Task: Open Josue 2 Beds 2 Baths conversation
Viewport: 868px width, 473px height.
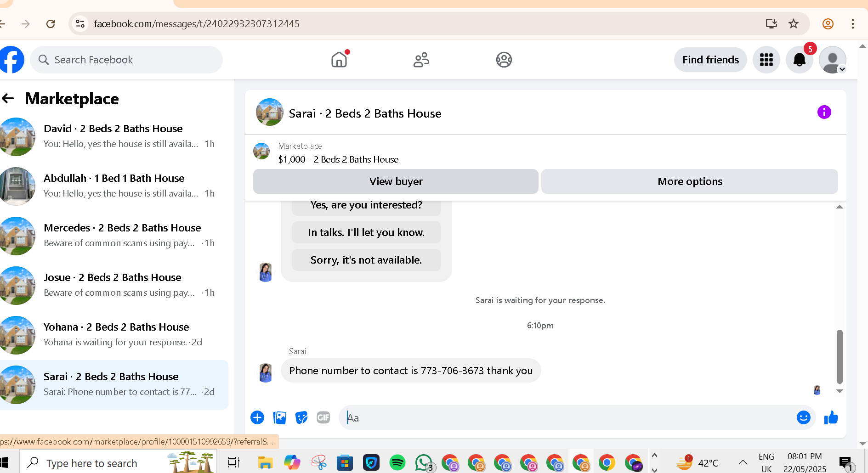Action: pos(114,285)
